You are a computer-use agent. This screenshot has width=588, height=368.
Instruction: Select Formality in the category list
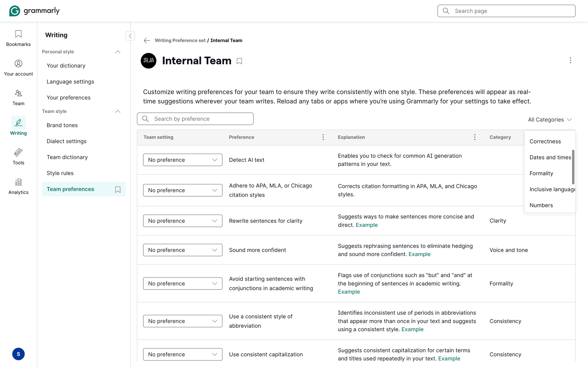click(x=548, y=173)
